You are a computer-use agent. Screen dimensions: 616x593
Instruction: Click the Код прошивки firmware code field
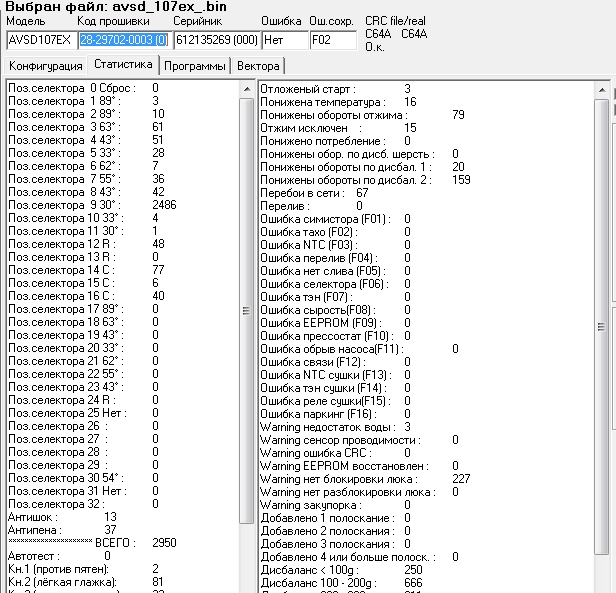[x=122, y=41]
